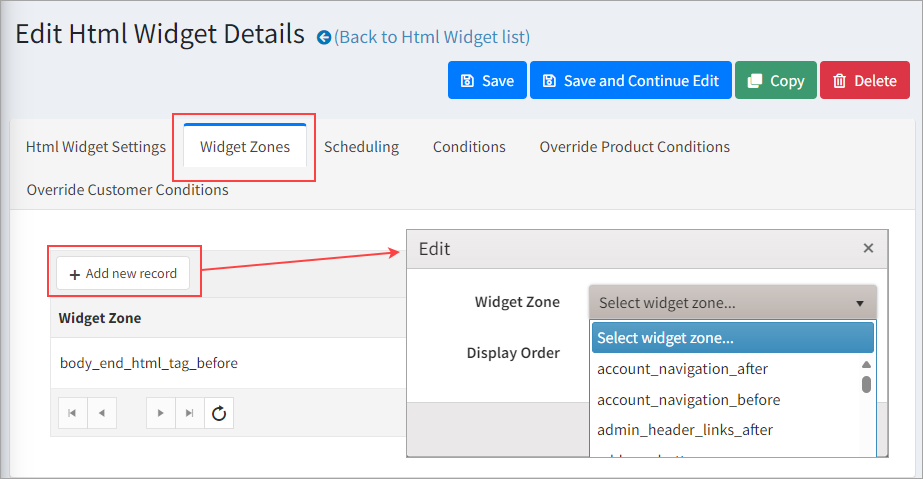
Task: Click the back arrow icon beside title
Action: pos(324,38)
